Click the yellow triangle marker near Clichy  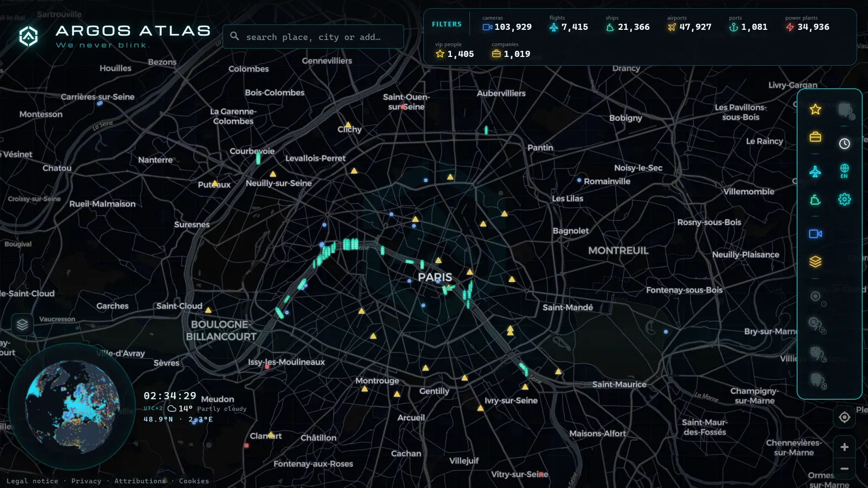(x=348, y=125)
